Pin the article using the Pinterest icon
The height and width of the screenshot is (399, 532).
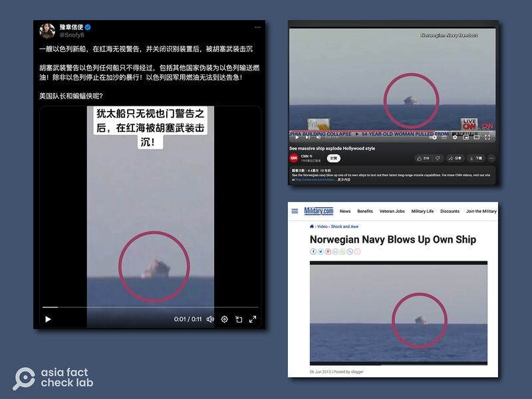328,251
